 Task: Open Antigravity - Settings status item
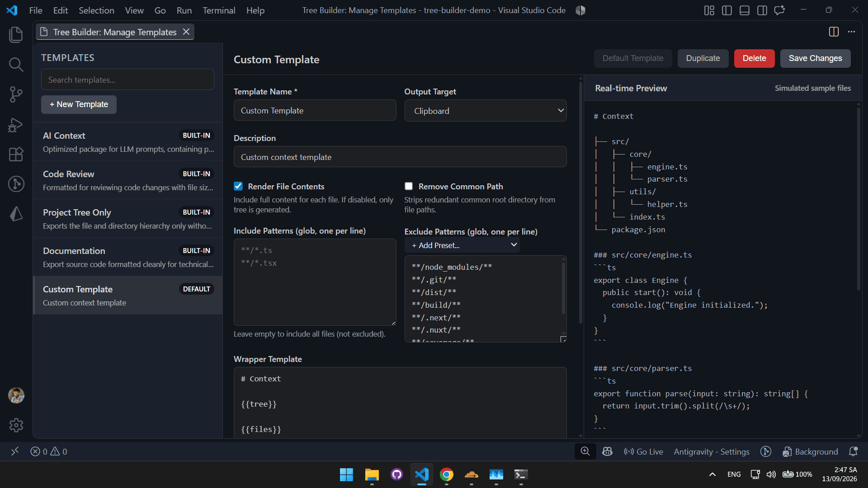coord(711,451)
